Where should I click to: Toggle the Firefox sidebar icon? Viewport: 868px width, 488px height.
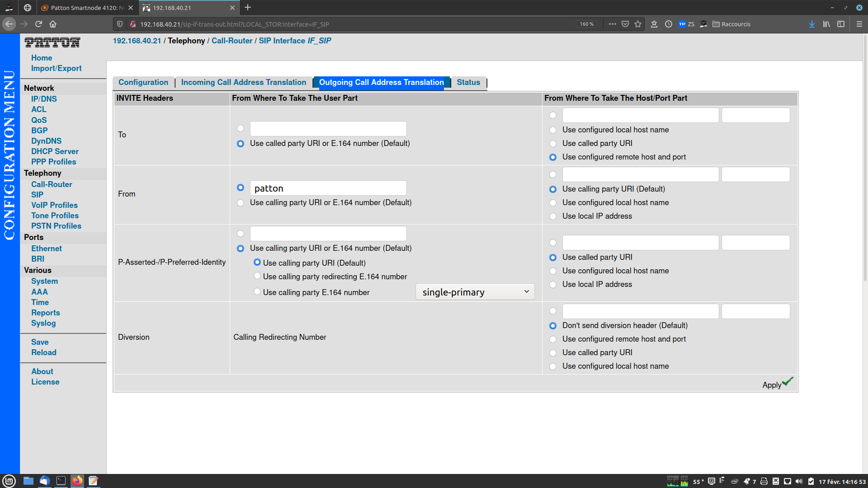(841, 24)
